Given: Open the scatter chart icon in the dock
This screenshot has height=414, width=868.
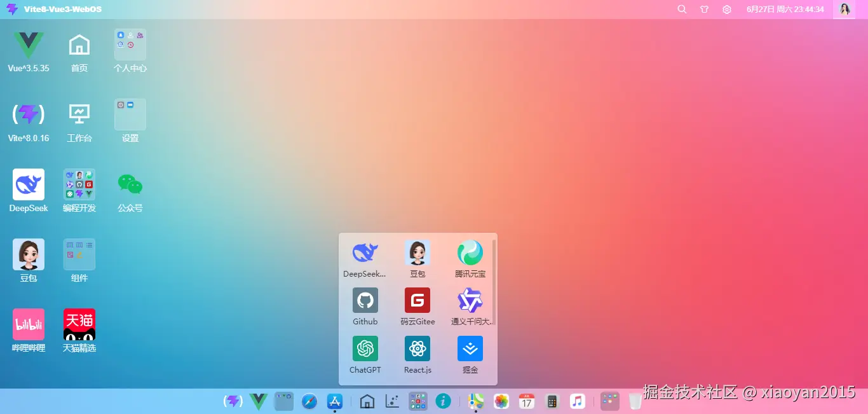Looking at the screenshot, I should point(392,401).
